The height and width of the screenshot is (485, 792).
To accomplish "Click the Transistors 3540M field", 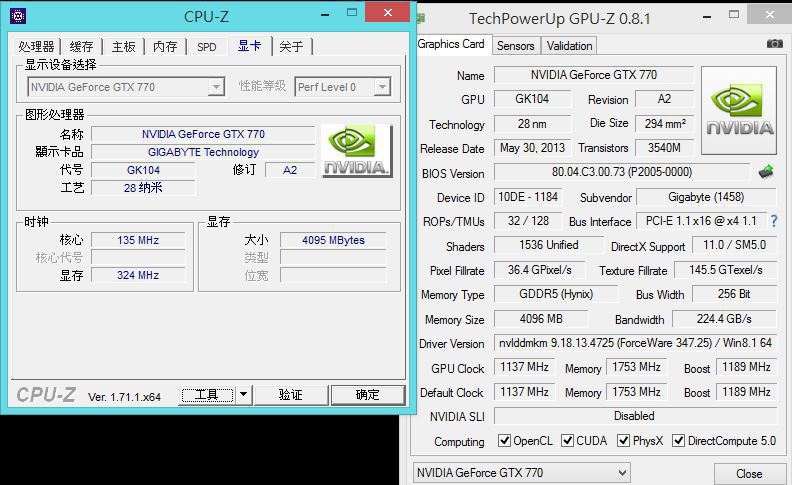I will coord(664,148).
